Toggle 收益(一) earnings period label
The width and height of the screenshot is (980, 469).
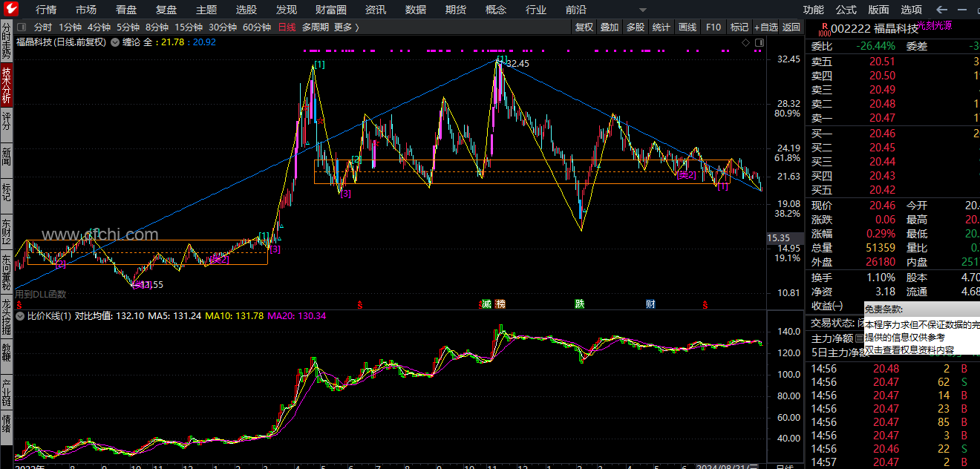point(827,306)
